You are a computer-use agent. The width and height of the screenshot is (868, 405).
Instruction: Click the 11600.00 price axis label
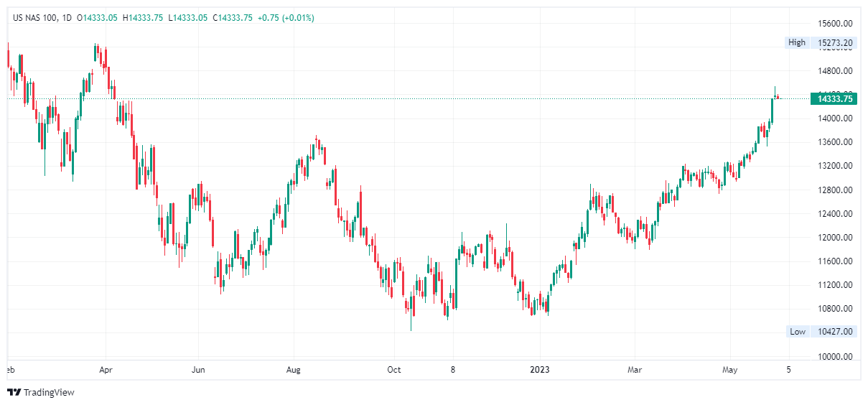(835, 261)
